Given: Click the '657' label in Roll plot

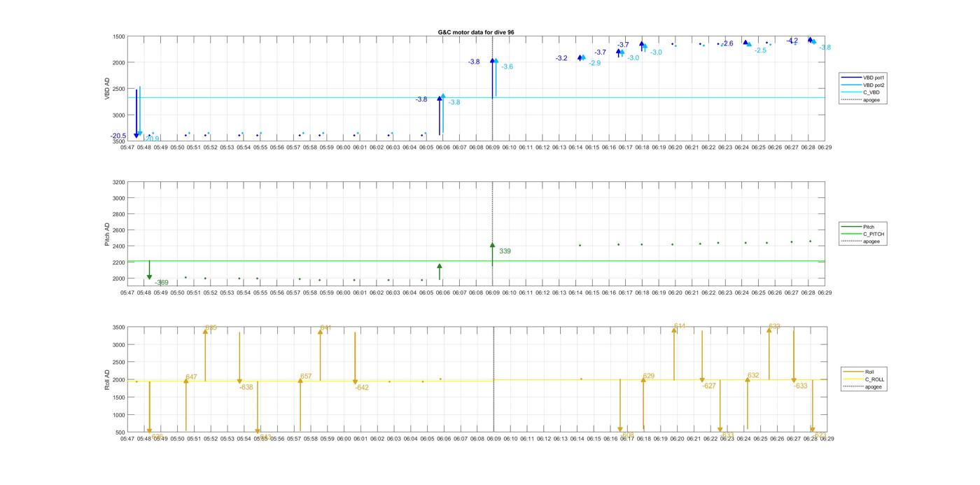Looking at the screenshot, I should click(x=306, y=377).
